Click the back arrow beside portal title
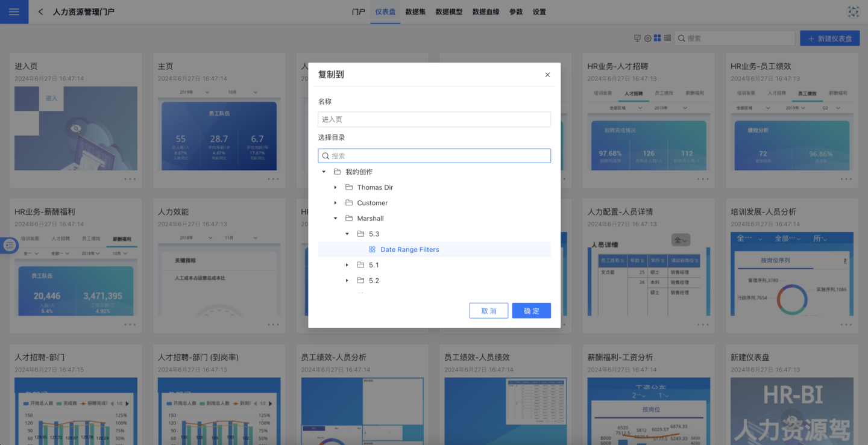Image resolution: width=868 pixels, height=445 pixels. point(40,12)
